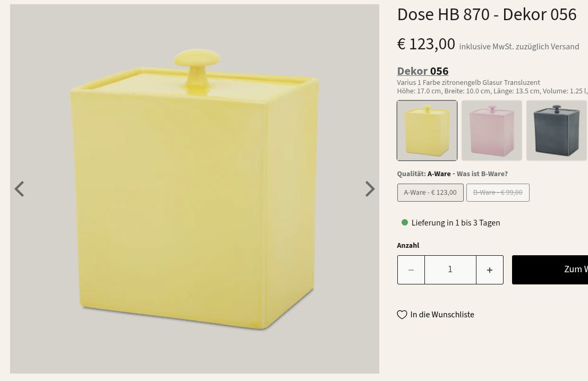The height and width of the screenshot is (381, 588).
Task: Click the product title "Dose HB 870"
Action: [x=487, y=15]
